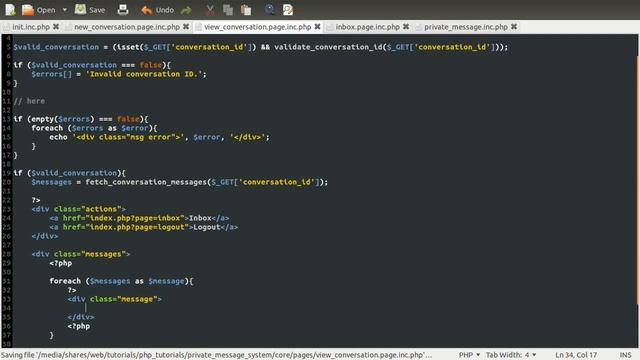Image resolution: width=640 pixels, height=360 pixels.
Task: Click the closing </div> on line 26
Action: (45, 236)
